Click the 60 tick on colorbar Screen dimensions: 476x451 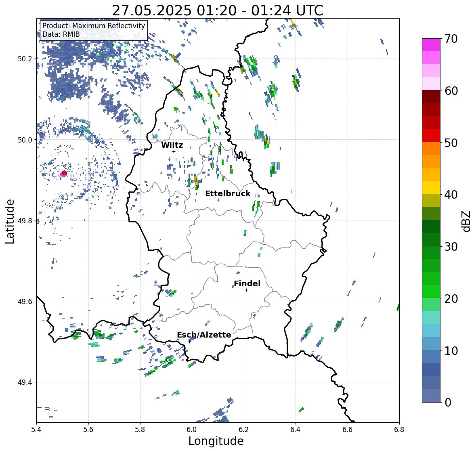[451, 91]
